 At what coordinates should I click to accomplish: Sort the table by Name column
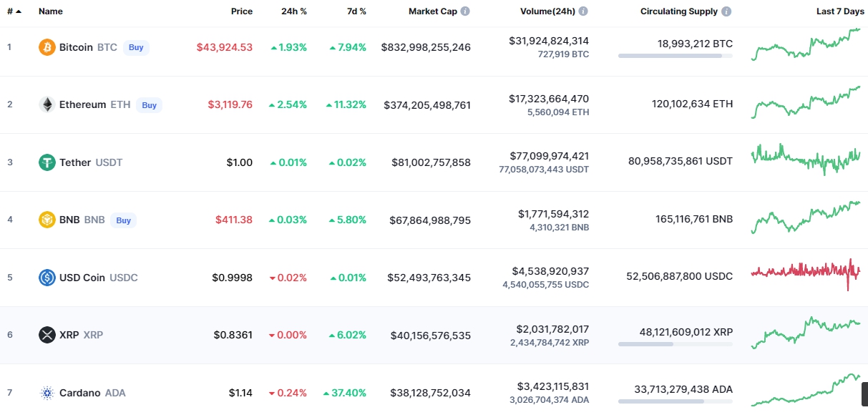[x=51, y=11]
